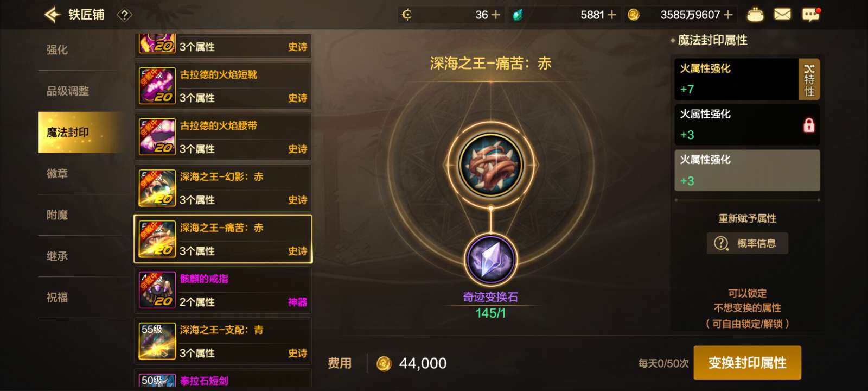Tap the central 深海之王-痛苦 bracelet icon
868x391 pixels.
coord(490,165)
